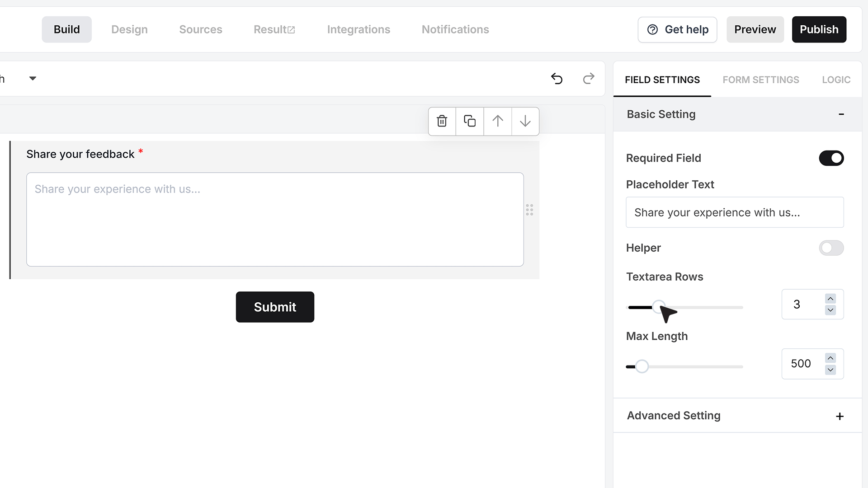868x488 pixels.
Task: Click the Max Length value box
Action: pos(812,364)
